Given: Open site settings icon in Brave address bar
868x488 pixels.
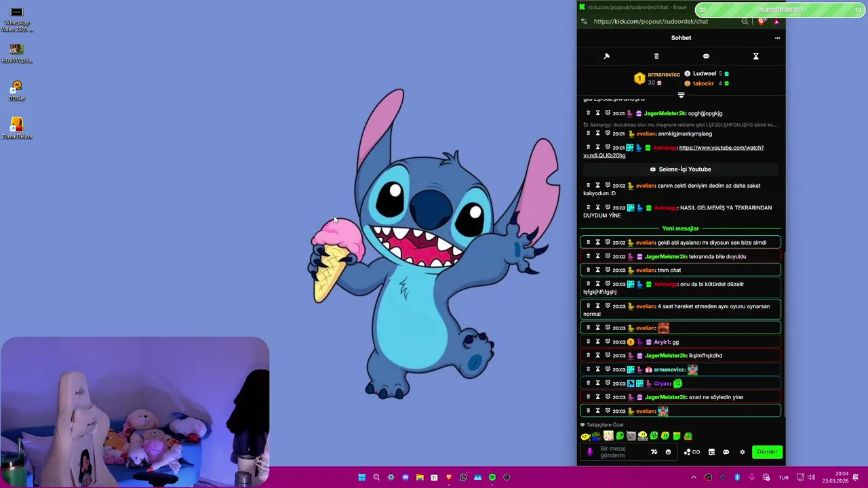Looking at the screenshot, I should (x=584, y=22).
